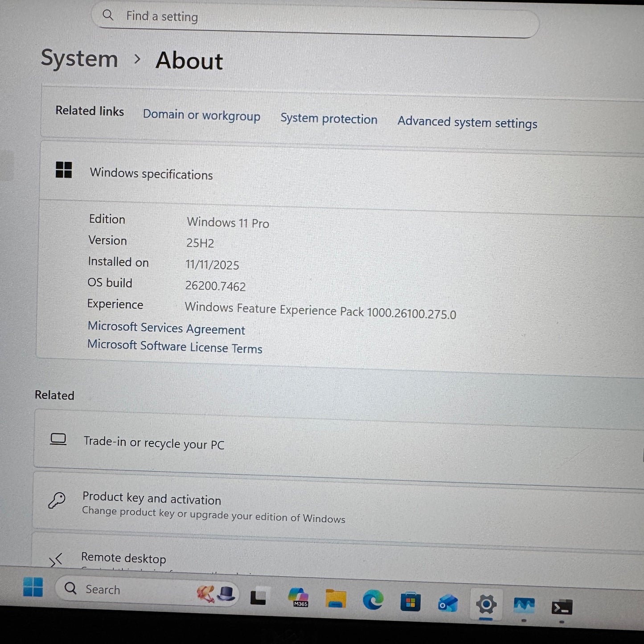Open Outlook from the taskbar

(x=447, y=603)
